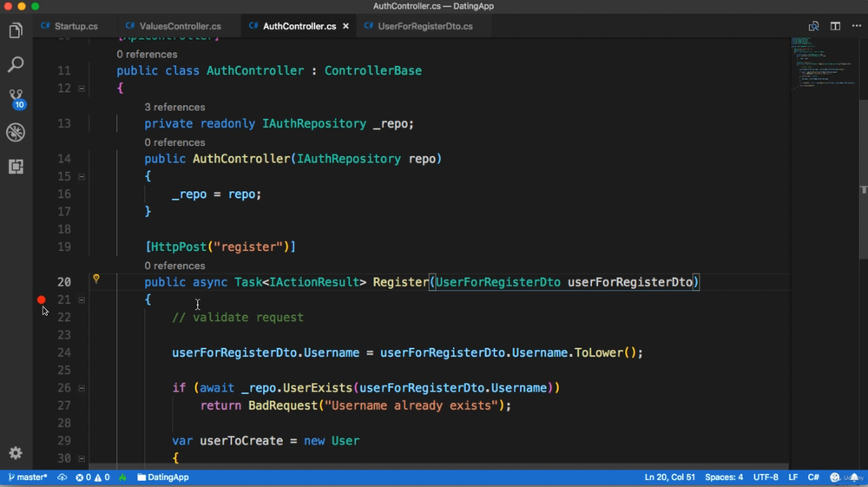Click the feedback smiley in status bar

coord(835,477)
